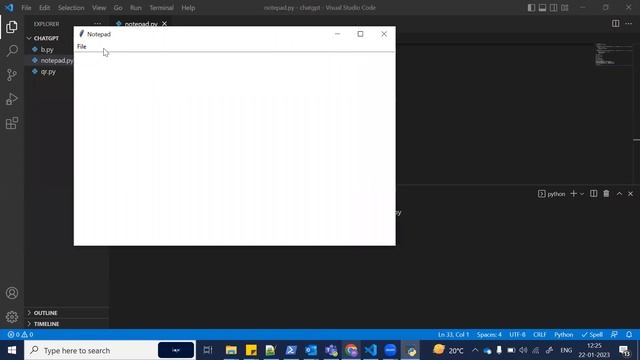Open VS Code File menu

26,8
